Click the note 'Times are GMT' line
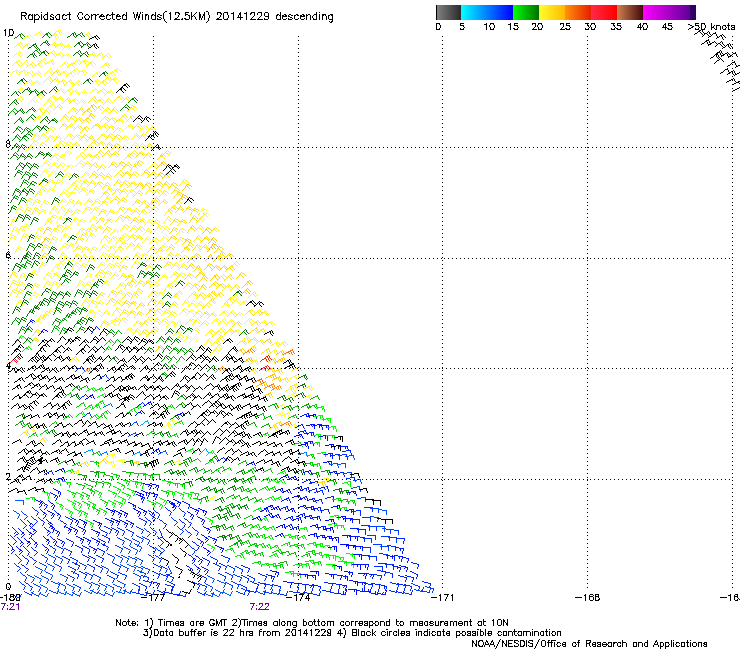Viewport: 740px width, 650px height. pyautogui.click(x=312, y=623)
